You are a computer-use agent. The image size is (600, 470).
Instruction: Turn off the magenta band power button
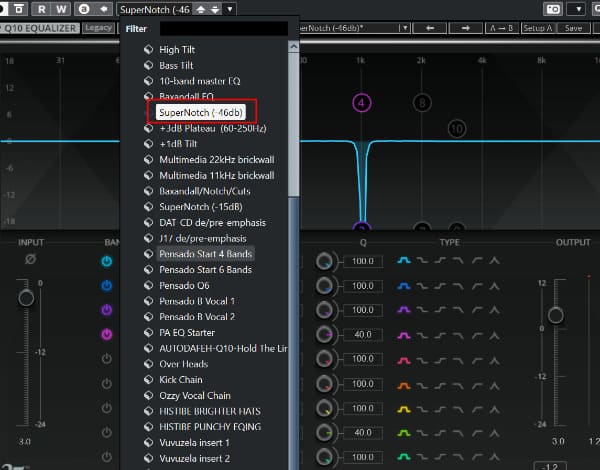tap(107, 335)
